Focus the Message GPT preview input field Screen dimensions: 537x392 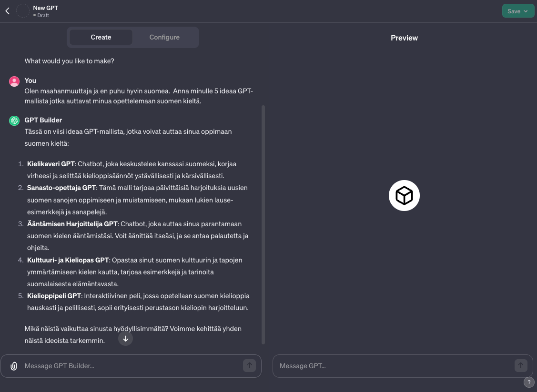tap(403, 366)
